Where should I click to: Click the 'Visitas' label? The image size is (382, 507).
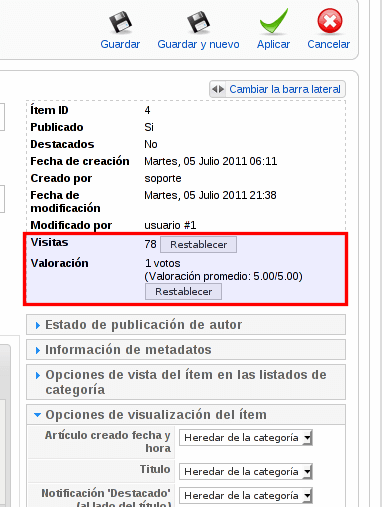coord(49,242)
